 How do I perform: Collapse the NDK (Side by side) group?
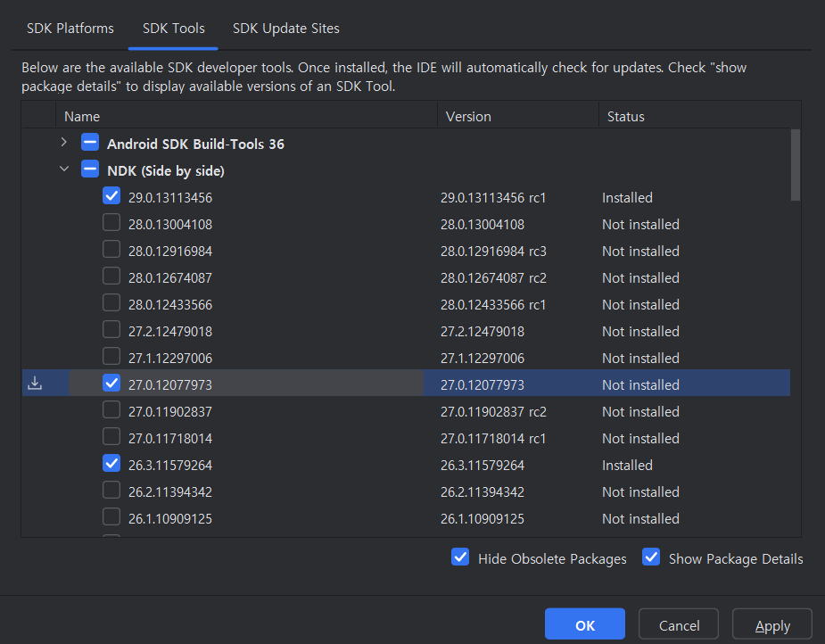(63, 169)
